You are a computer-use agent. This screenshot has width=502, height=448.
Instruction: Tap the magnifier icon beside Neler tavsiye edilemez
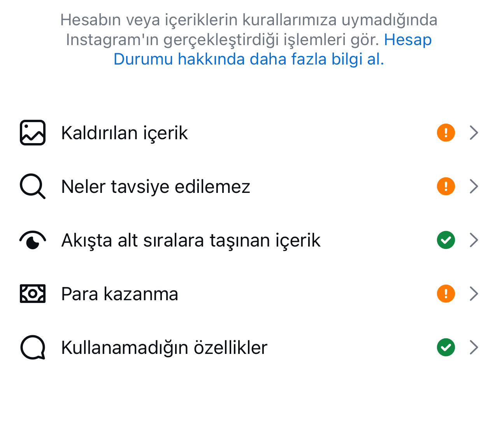[x=33, y=186]
